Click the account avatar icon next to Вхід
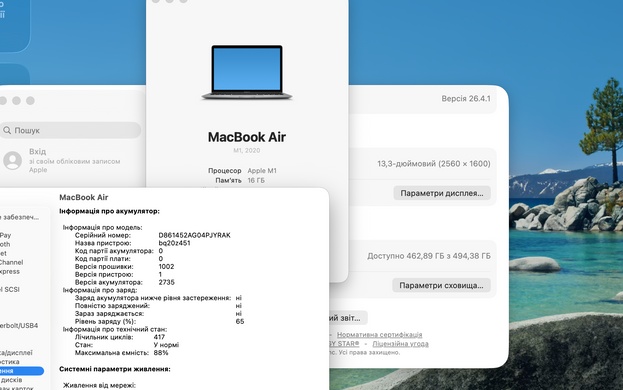The width and height of the screenshot is (623, 390). tap(12, 160)
